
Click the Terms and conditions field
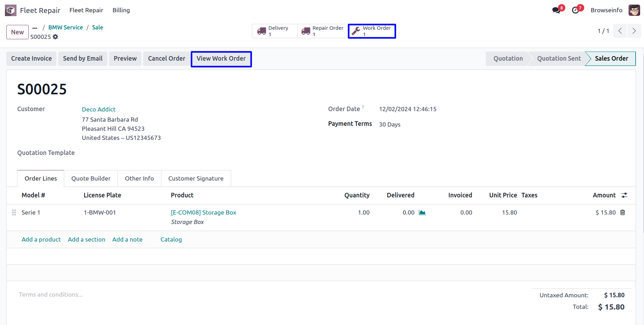click(51, 294)
